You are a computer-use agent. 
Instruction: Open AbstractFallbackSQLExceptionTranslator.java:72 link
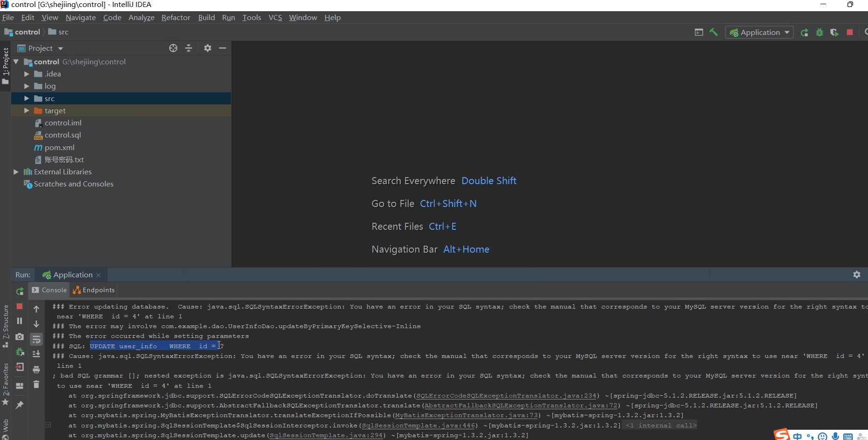pyautogui.click(x=521, y=406)
